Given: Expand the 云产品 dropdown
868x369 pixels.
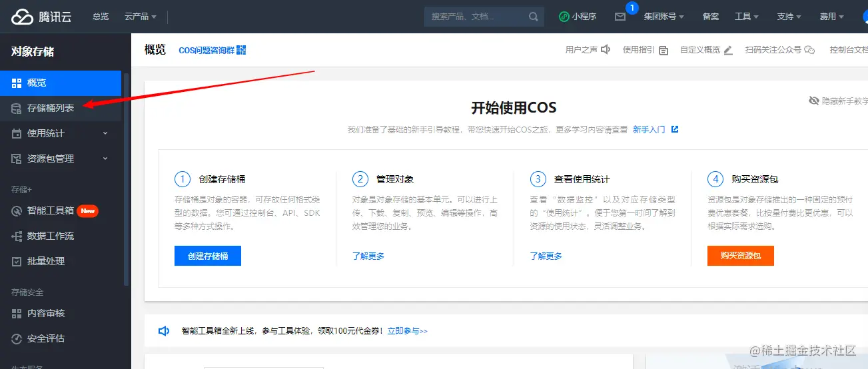Looking at the screenshot, I should (141, 17).
